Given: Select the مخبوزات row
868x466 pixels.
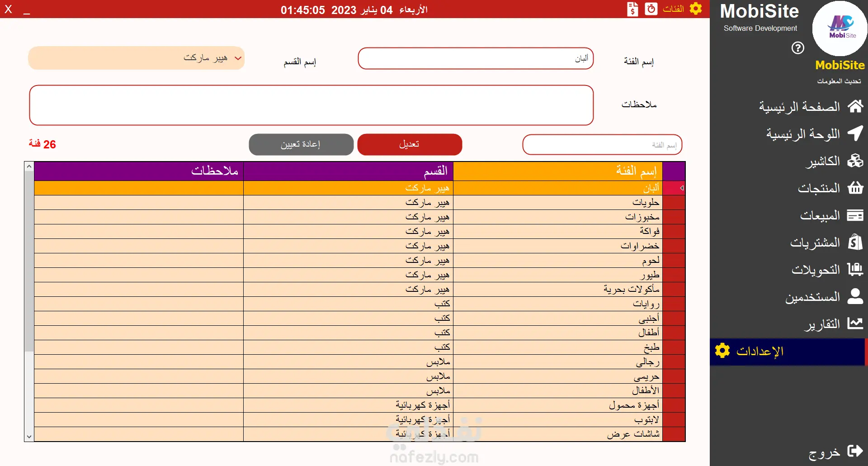Looking at the screenshot, I should point(359,217).
